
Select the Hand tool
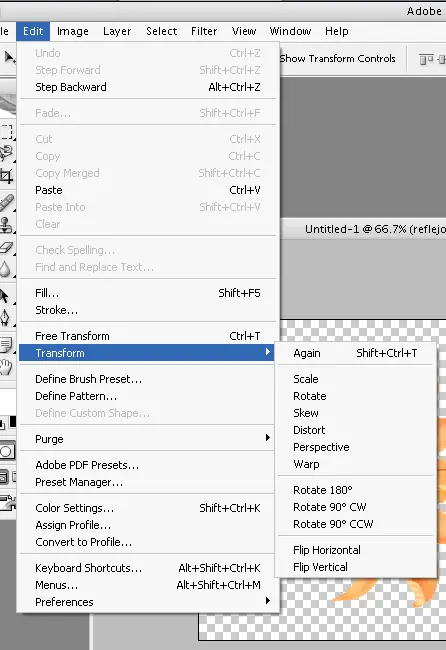6,367
